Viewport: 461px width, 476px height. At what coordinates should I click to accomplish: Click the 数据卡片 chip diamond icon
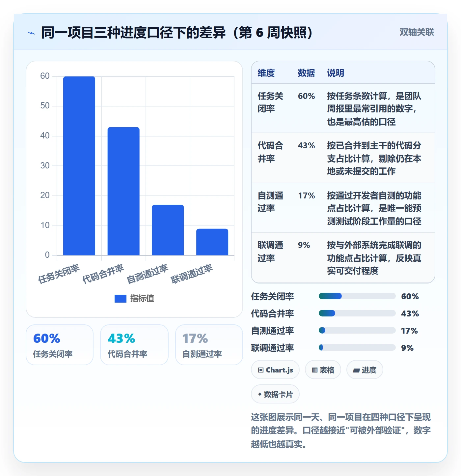coord(260,394)
